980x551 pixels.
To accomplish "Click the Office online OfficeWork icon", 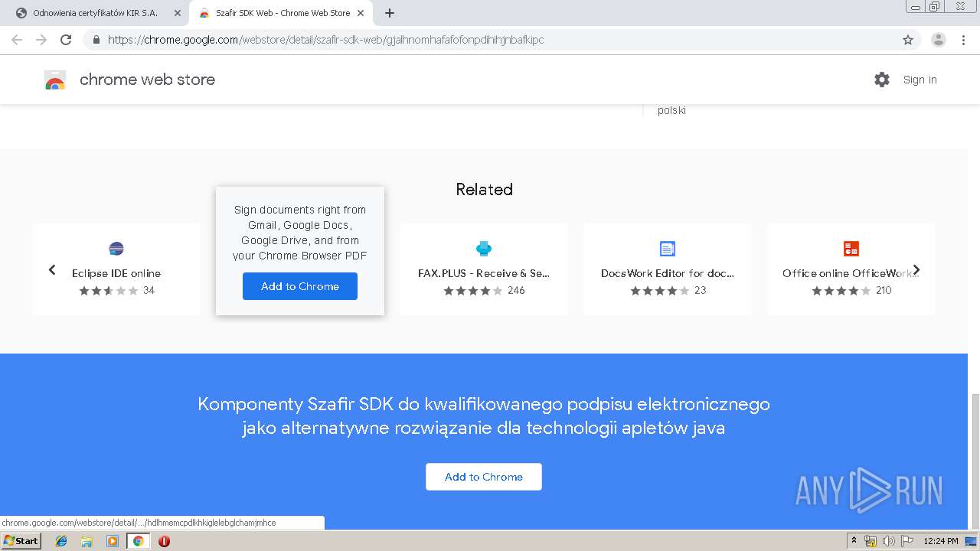I will pos(851,249).
